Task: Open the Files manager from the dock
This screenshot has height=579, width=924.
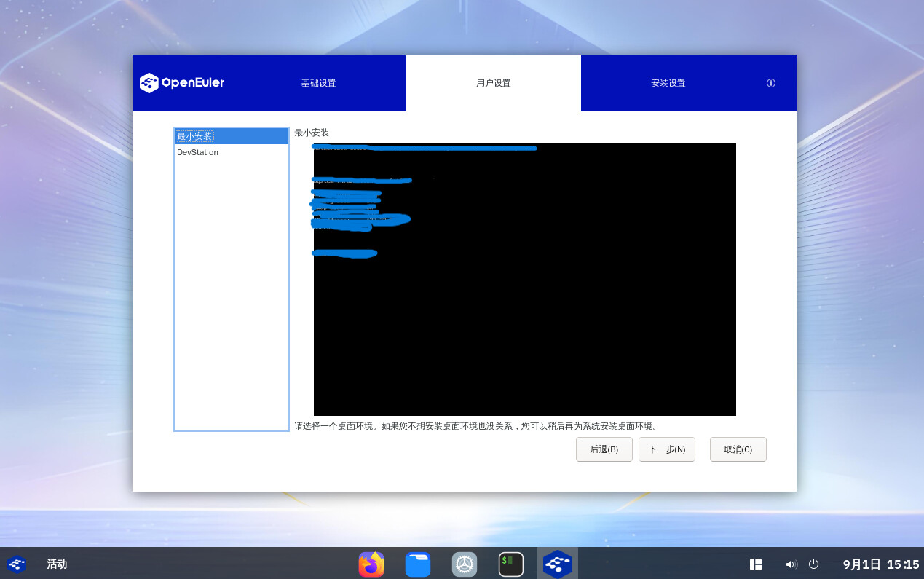Action: coord(418,564)
